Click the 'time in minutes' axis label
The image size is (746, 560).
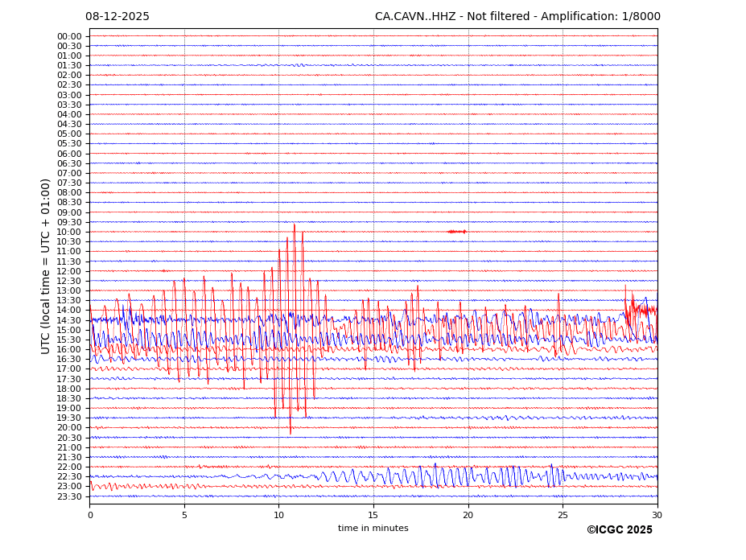373,529
